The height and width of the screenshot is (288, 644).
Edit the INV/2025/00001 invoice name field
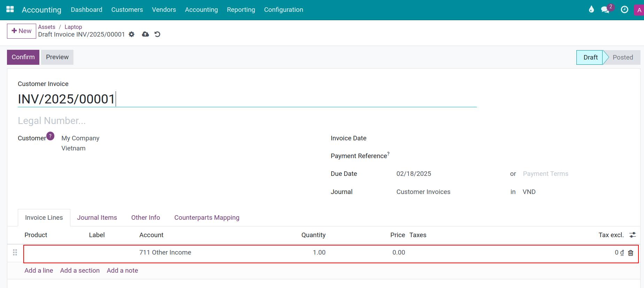point(247,99)
